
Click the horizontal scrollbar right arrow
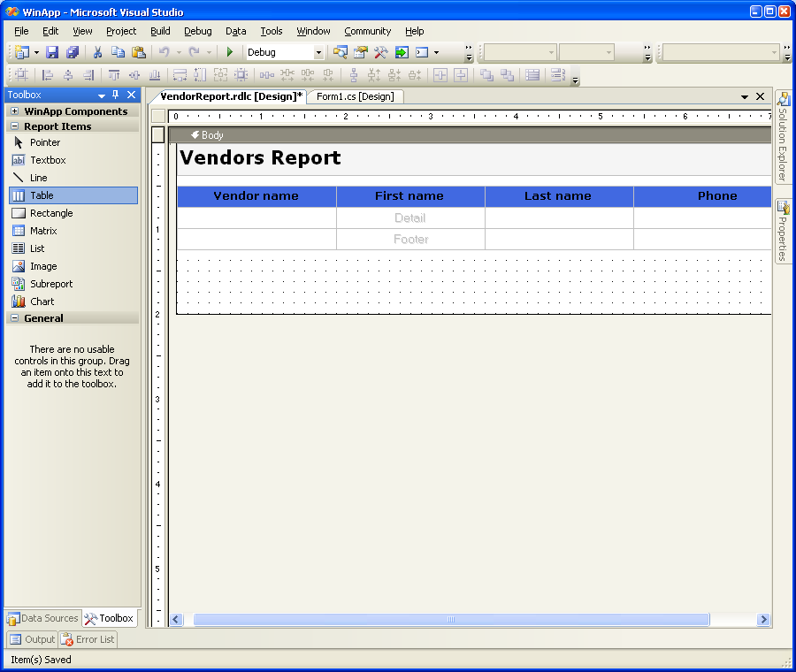[763, 620]
